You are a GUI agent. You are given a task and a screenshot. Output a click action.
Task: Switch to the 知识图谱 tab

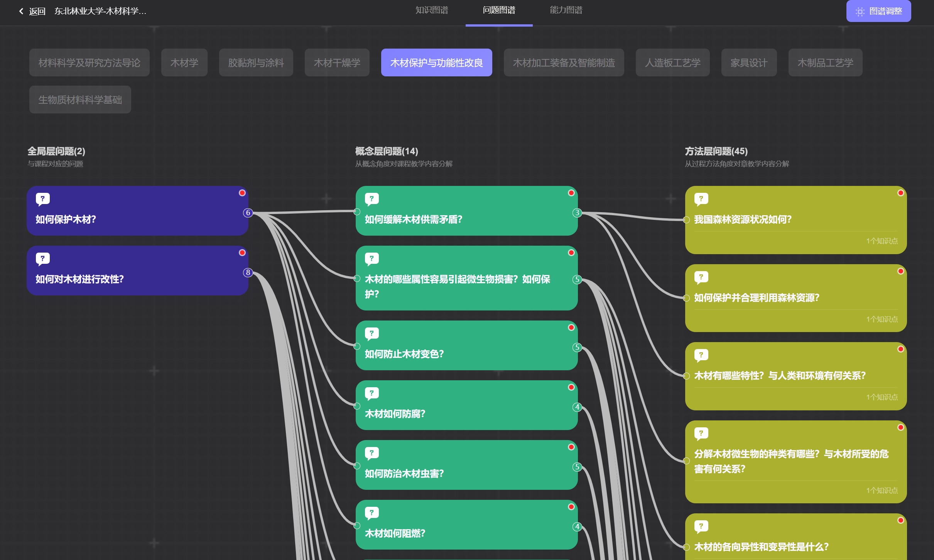click(x=432, y=10)
